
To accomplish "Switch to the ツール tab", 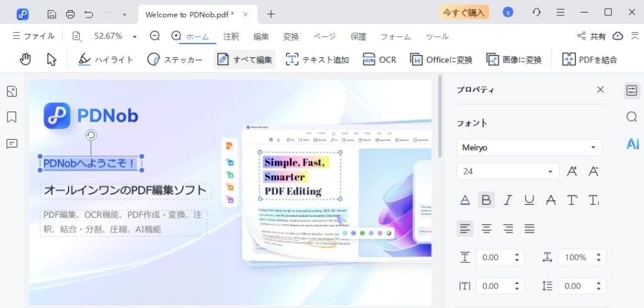I will (x=437, y=37).
